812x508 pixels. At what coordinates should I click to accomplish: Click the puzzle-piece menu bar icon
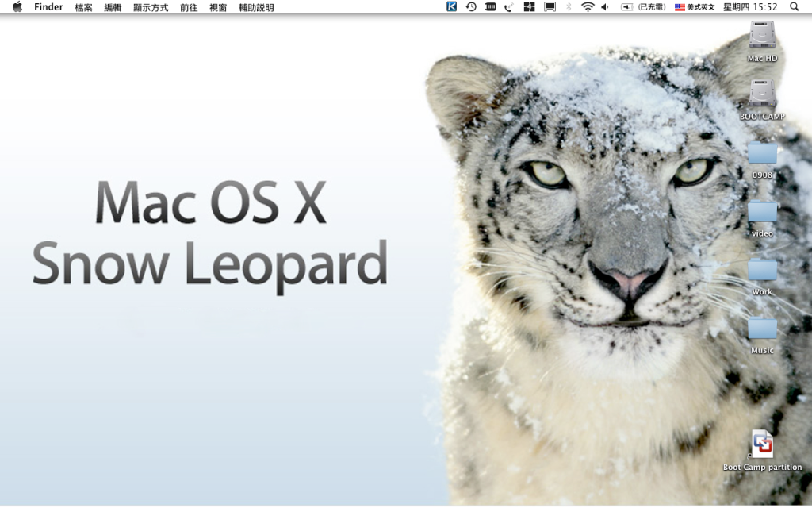[529, 6]
